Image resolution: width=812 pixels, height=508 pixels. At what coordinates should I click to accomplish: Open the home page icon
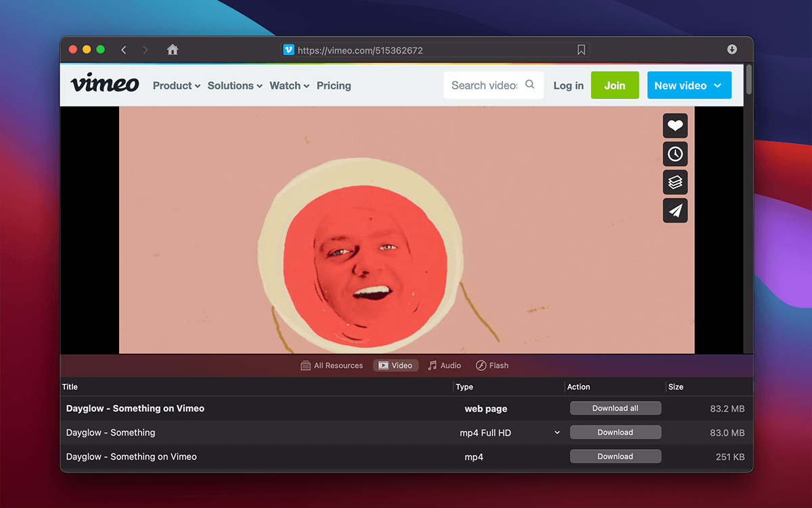click(x=173, y=49)
